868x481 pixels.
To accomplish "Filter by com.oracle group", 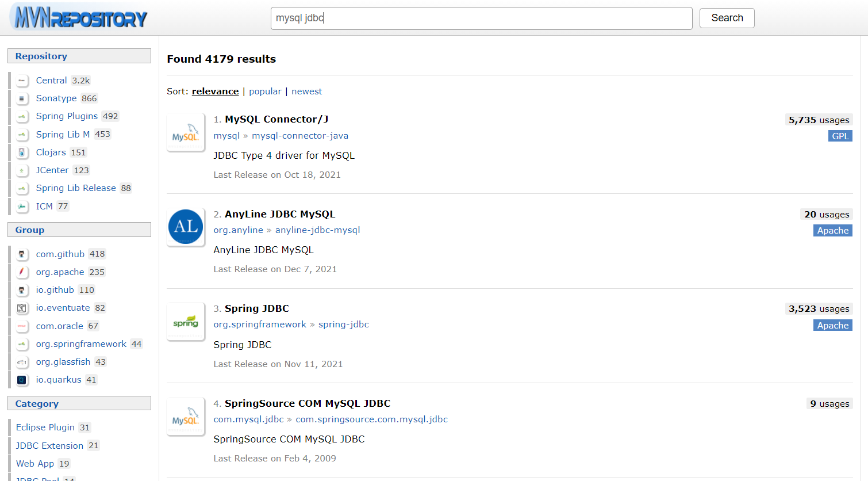I will pos(59,326).
